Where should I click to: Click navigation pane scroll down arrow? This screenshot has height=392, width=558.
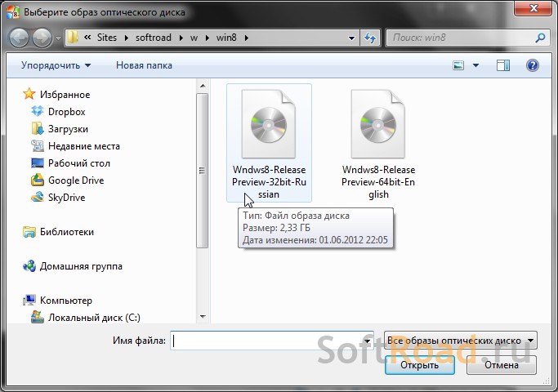203,316
